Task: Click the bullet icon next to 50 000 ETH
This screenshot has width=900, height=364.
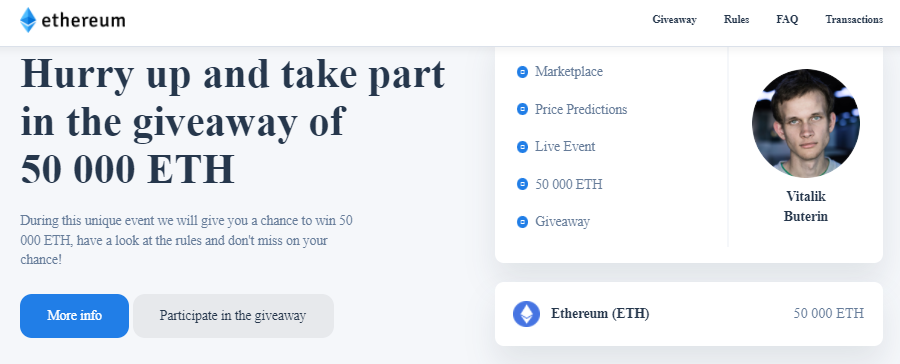Action: pyautogui.click(x=522, y=184)
